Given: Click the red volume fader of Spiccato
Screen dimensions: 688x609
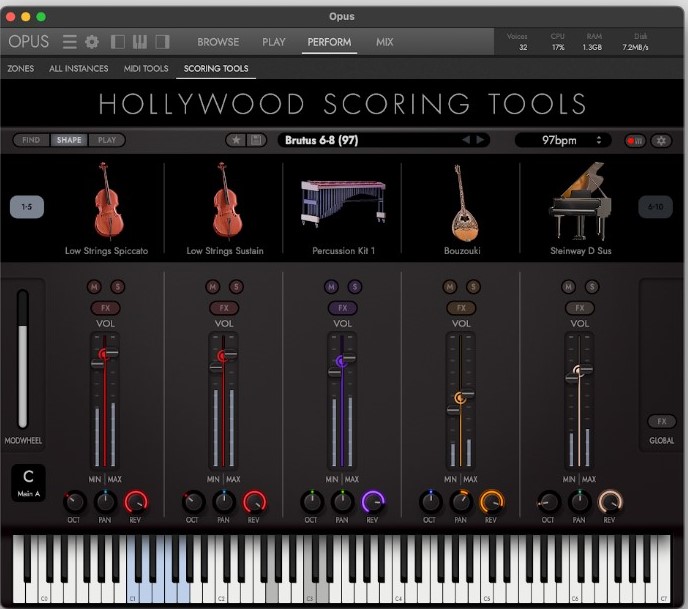Looking at the screenshot, I should [x=104, y=355].
